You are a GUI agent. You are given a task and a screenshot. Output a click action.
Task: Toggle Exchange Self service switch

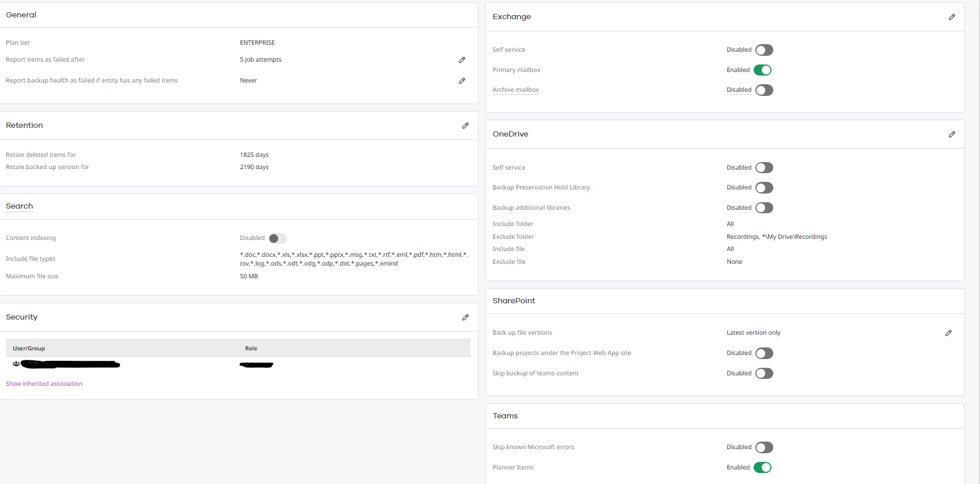(x=764, y=50)
